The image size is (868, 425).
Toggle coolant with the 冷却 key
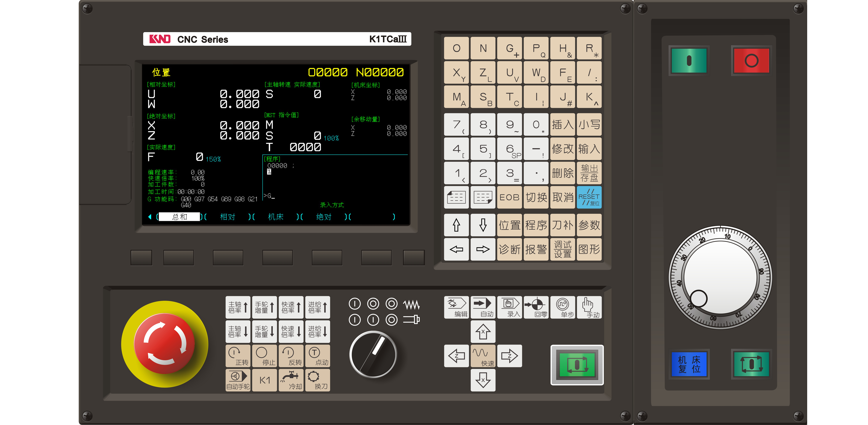coord(291,380)
